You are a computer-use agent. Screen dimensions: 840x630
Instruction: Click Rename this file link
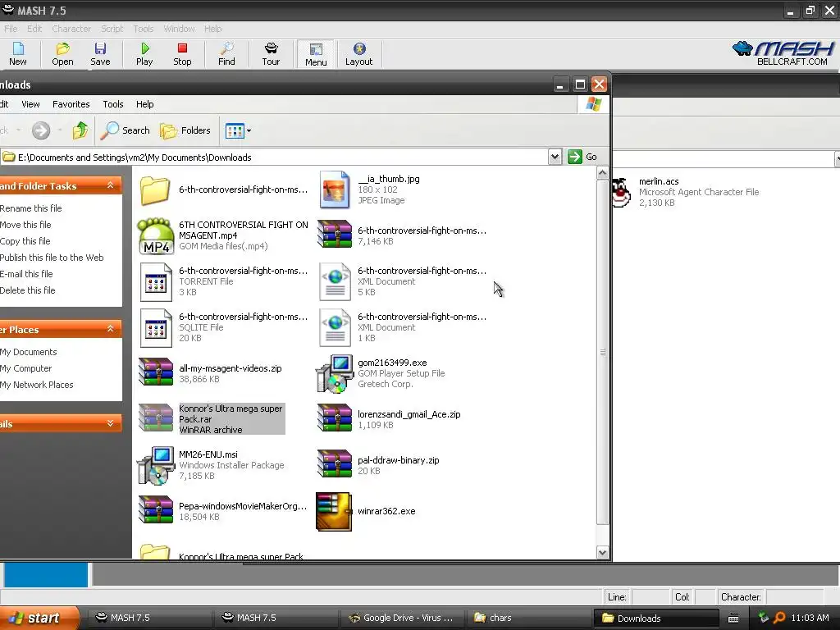(31, 208)
